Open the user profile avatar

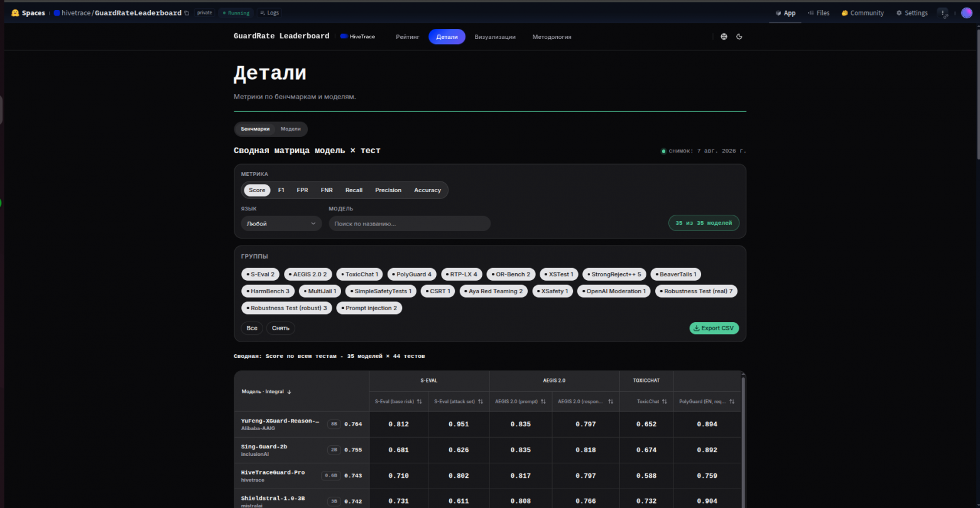pos(967,13)
